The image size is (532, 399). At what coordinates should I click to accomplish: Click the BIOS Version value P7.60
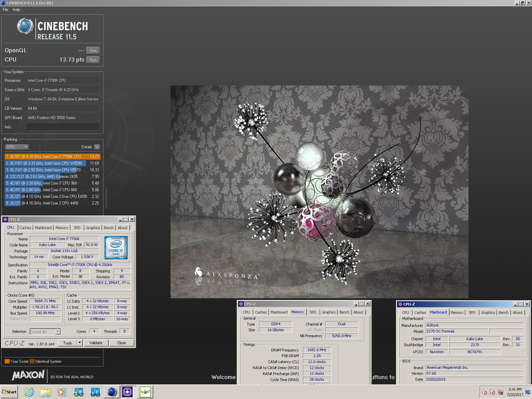(x=474, y=373)
